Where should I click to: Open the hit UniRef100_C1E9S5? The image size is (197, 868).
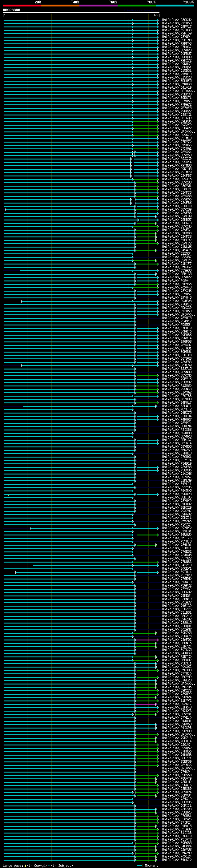click(x=176, y=284)
